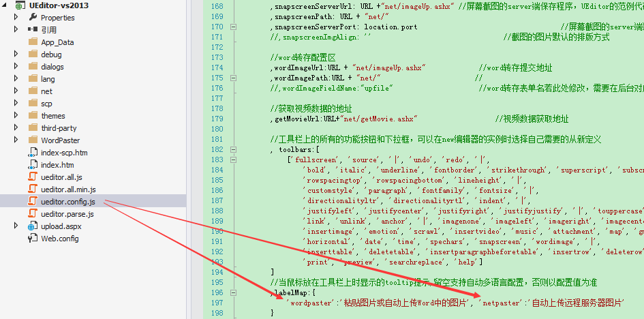This screenshot has width=644, height=319.
Task: Select ueditor.all.js file name
Action: tap(61, 177)
